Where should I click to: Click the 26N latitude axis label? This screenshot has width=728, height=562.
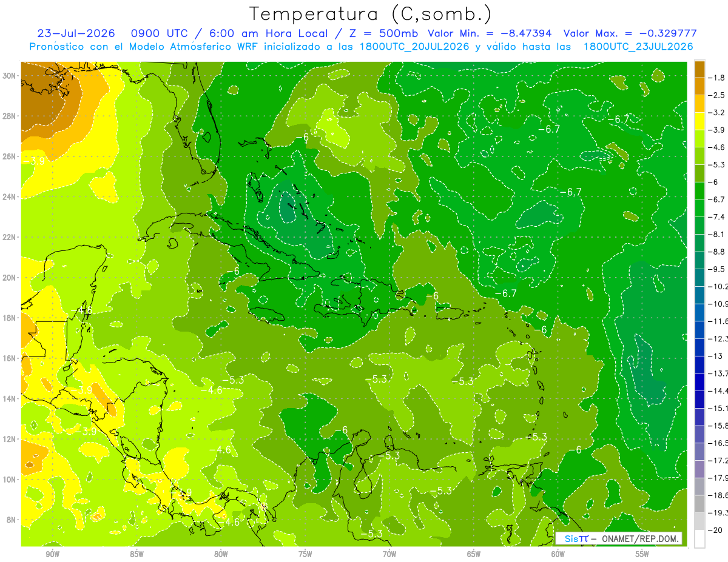(10, 156)
